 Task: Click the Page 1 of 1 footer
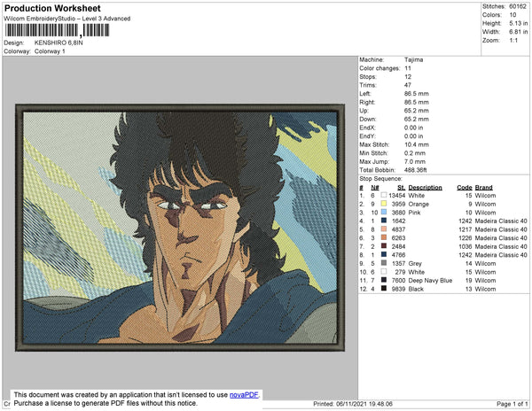click(512, 404)
